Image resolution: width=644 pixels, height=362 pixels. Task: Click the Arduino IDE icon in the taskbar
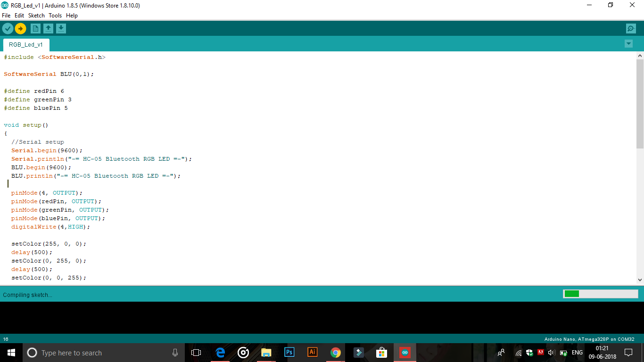tap(405, 352)
